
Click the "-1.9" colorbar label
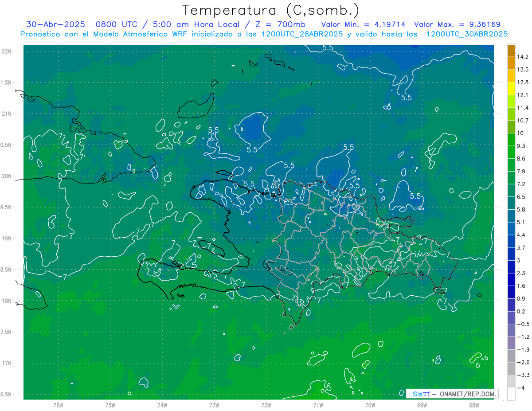tap(523, 349)
